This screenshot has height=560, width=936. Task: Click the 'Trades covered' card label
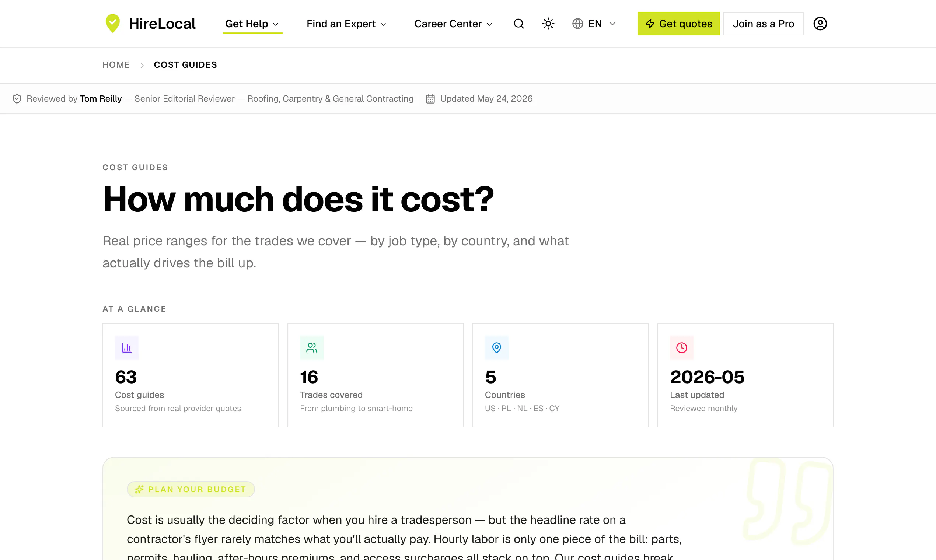[331, 395]
